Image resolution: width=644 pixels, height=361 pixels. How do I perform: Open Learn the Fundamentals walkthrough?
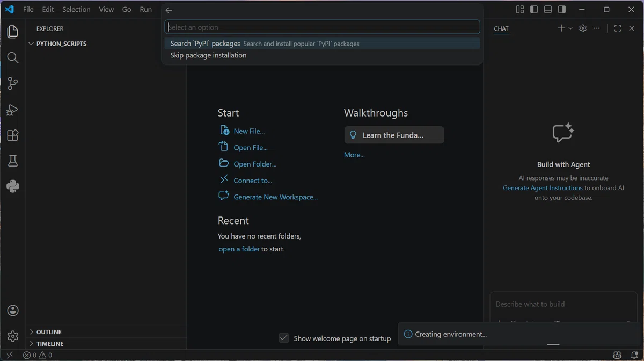[394, 135]
